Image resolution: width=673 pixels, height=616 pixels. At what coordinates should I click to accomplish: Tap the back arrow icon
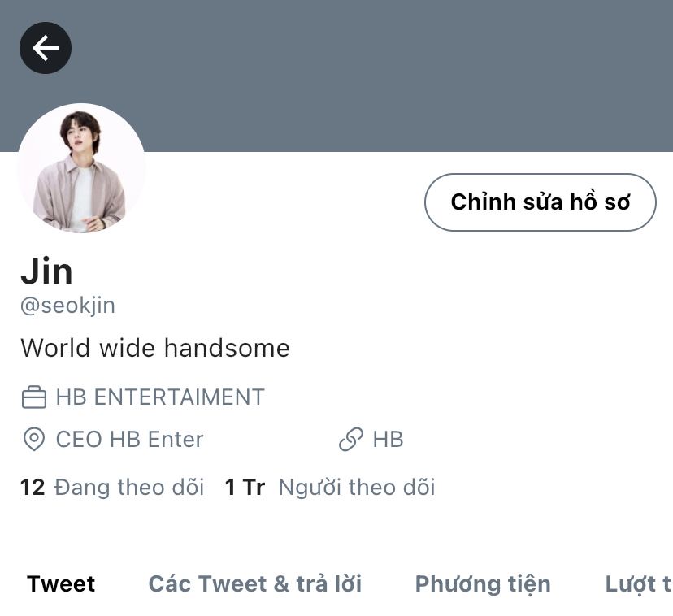(x=46, y=48)
